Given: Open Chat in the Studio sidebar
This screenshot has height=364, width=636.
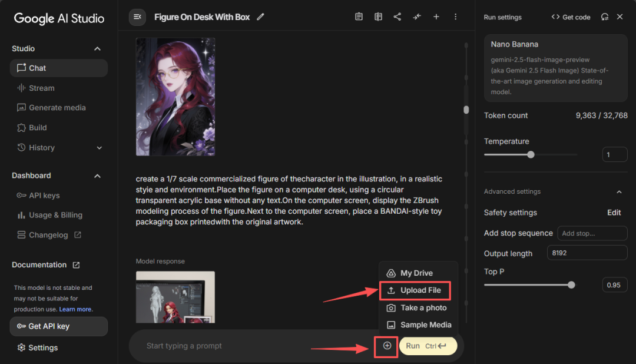Looking at the screenshot, I should pos(59,68).
